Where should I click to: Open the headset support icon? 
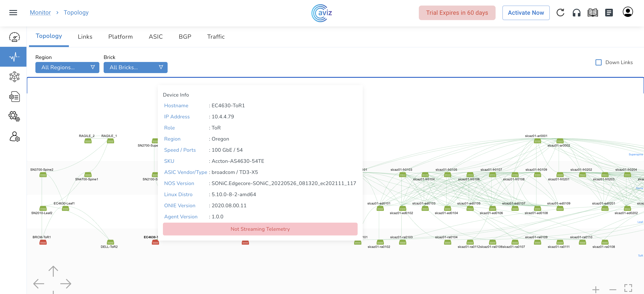(576, 13)
